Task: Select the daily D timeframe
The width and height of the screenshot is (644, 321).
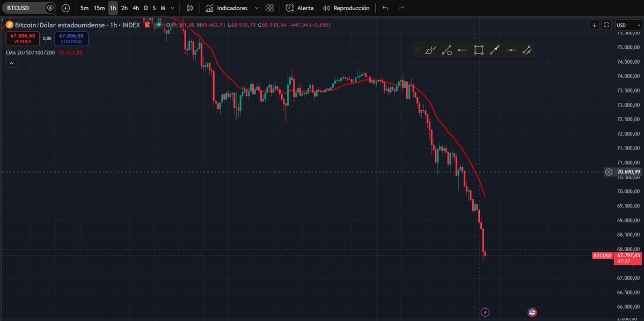Action: pos(146,8)
